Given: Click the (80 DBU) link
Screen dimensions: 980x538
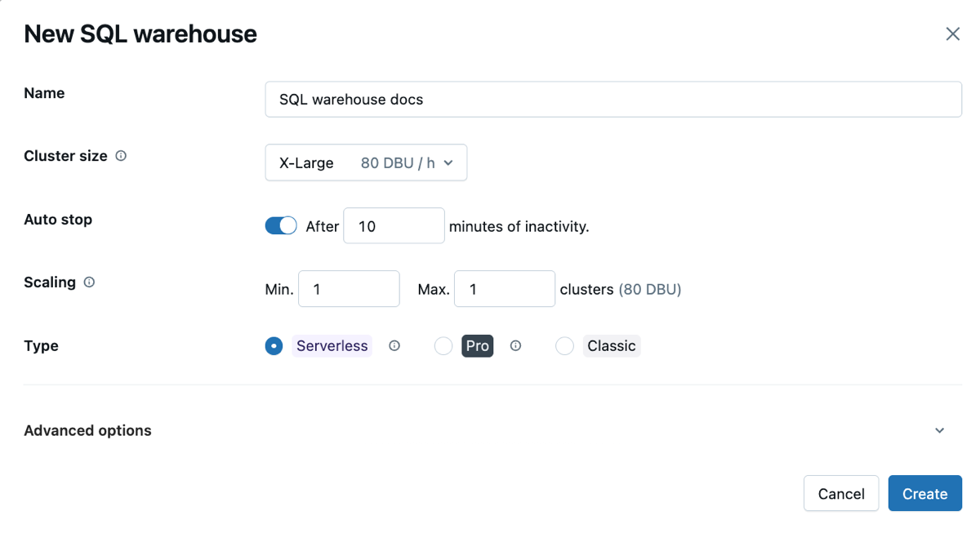Looking at the screenshot, I should (651, 288).
